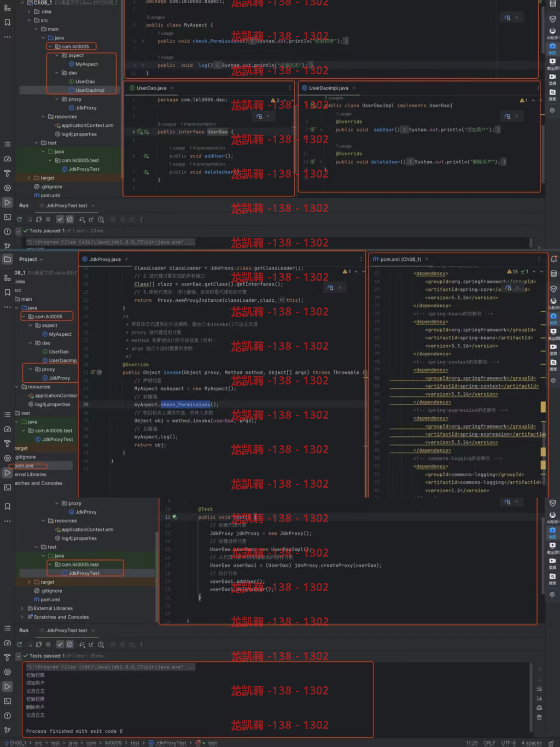Open tab options menu beside pom.xml tab
The image size is (560, 747).
[539, 259]
